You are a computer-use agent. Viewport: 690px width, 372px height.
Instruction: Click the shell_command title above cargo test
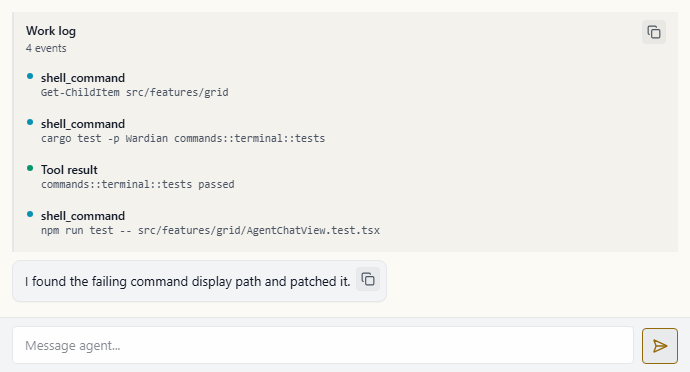point(83,124)
